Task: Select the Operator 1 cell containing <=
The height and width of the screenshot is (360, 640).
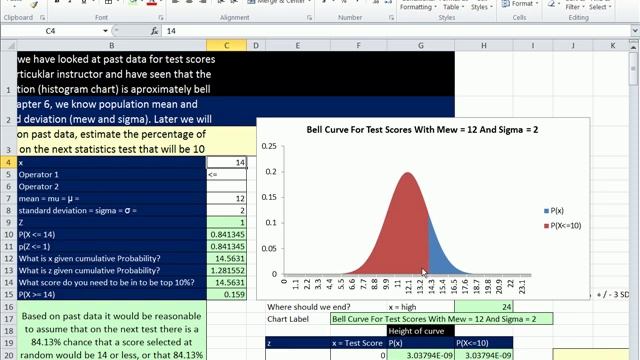Action: [x=227, y=174]
